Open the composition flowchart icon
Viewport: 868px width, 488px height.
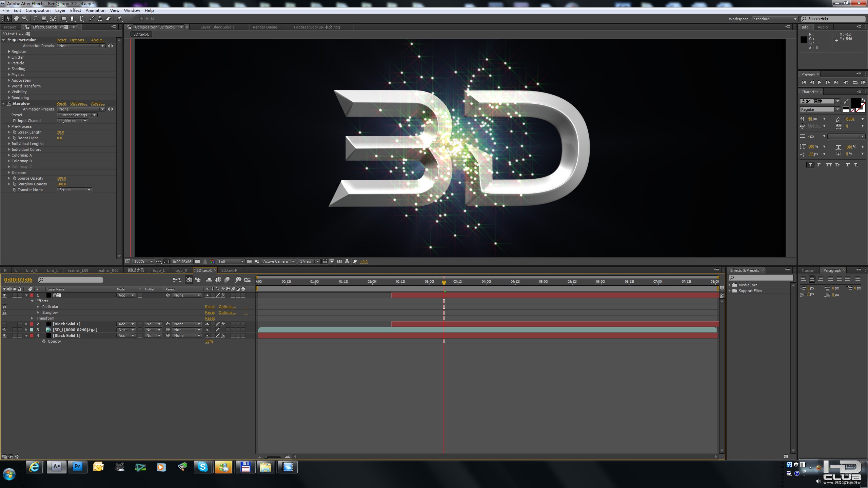347,261
